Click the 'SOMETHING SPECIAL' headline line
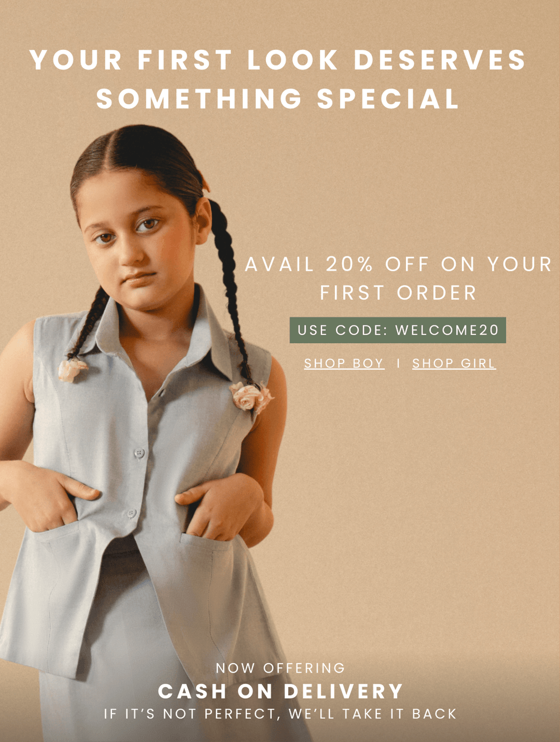This screenshot has width=560, height=742. (278, 99)
